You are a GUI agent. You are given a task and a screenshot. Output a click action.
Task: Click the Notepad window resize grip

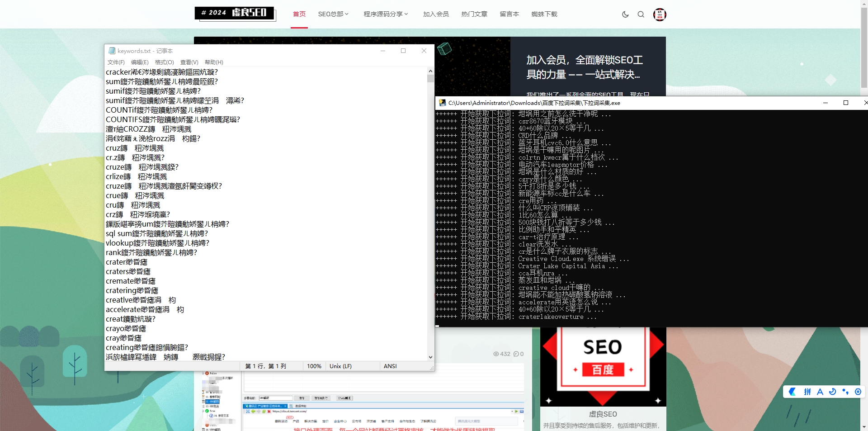tap(431, 368)
